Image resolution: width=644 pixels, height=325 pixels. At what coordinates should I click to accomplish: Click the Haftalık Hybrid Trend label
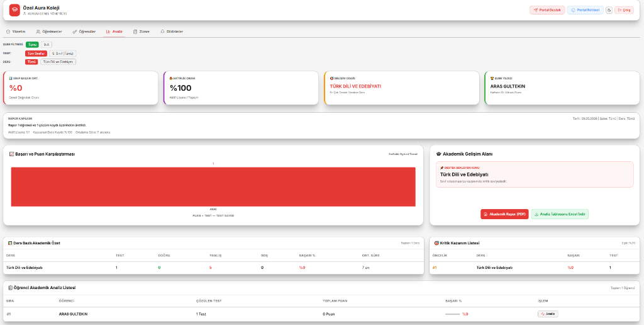point(403,154)
